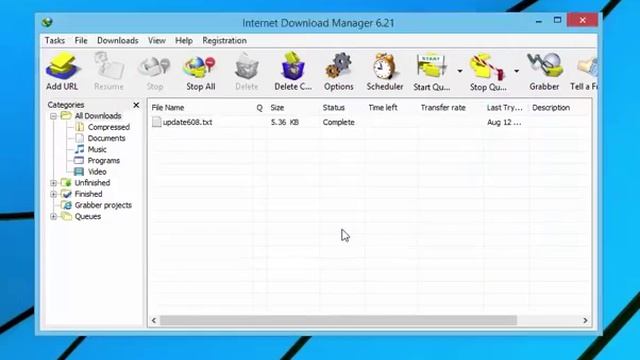Click the update608.txt file icon

click(x=156, y=122)
